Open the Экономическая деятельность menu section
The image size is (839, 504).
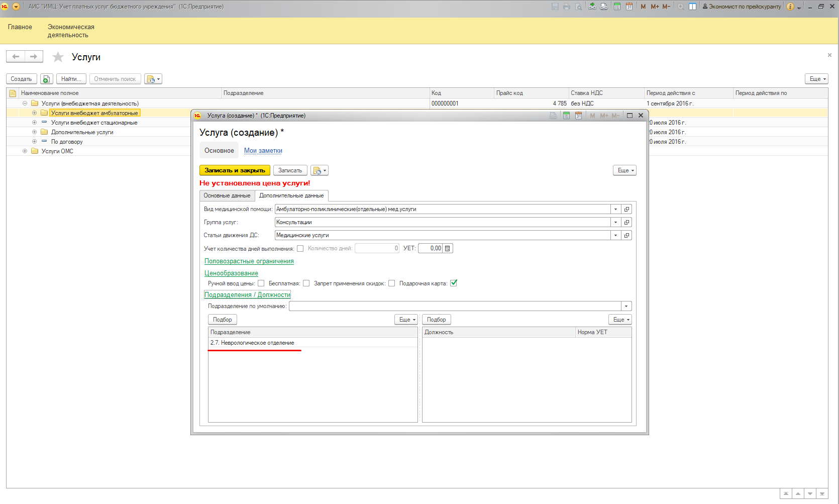coord(71,31)
